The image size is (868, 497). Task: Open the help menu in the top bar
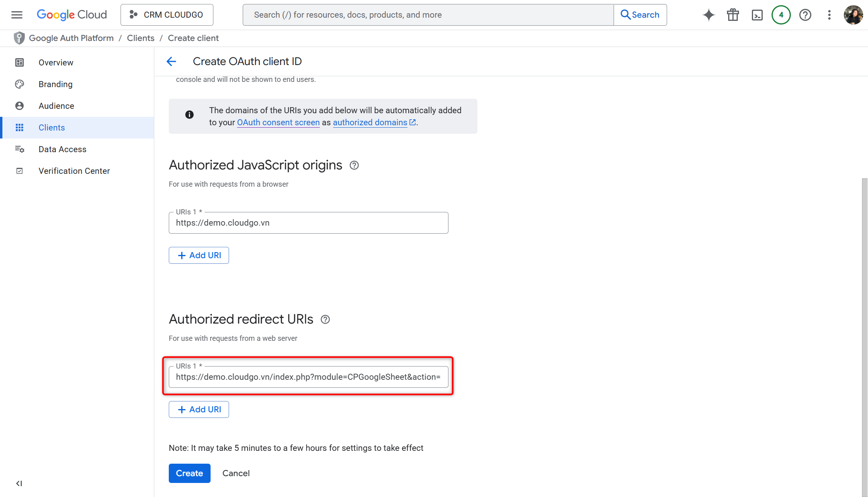pos(805,14)
